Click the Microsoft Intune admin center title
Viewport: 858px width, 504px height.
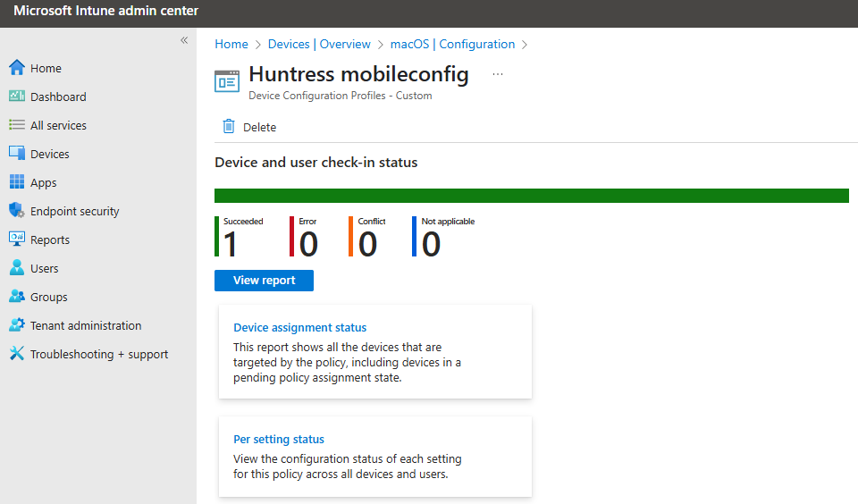105,11
